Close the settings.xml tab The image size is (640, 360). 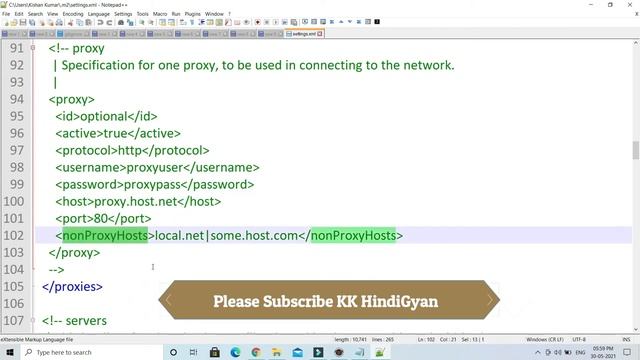point(320,34)
